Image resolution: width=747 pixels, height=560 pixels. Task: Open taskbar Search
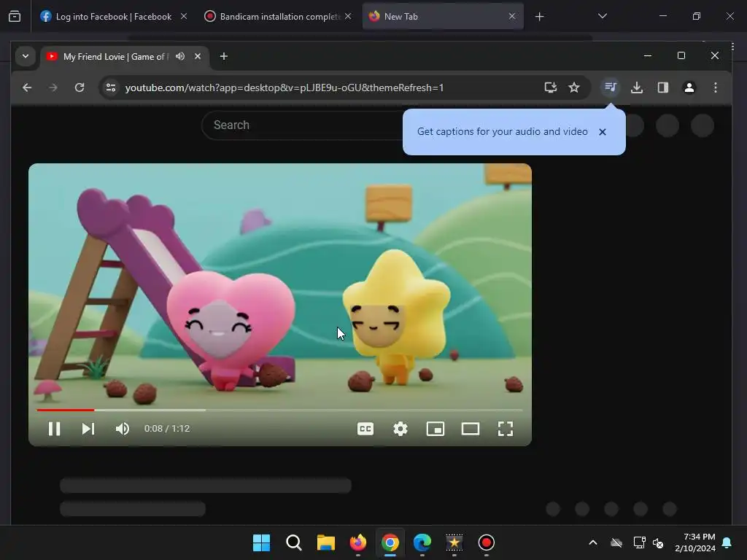[293, 542]
